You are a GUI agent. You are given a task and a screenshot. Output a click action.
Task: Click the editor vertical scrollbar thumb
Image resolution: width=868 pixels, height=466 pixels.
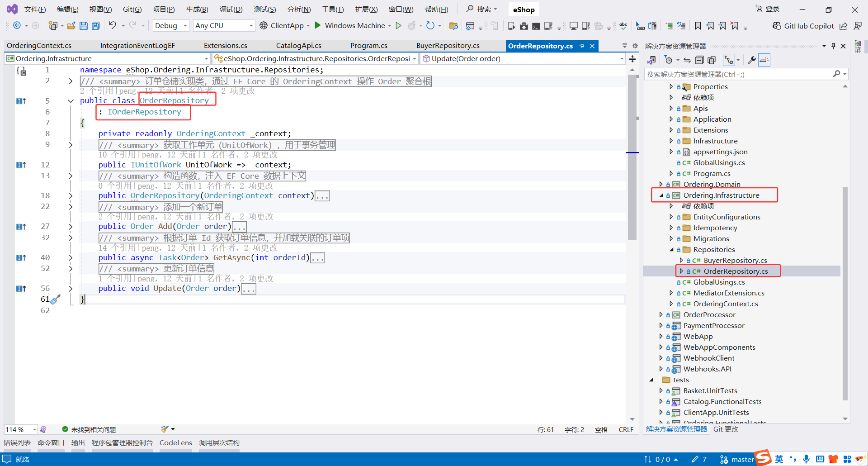point(632,157)
